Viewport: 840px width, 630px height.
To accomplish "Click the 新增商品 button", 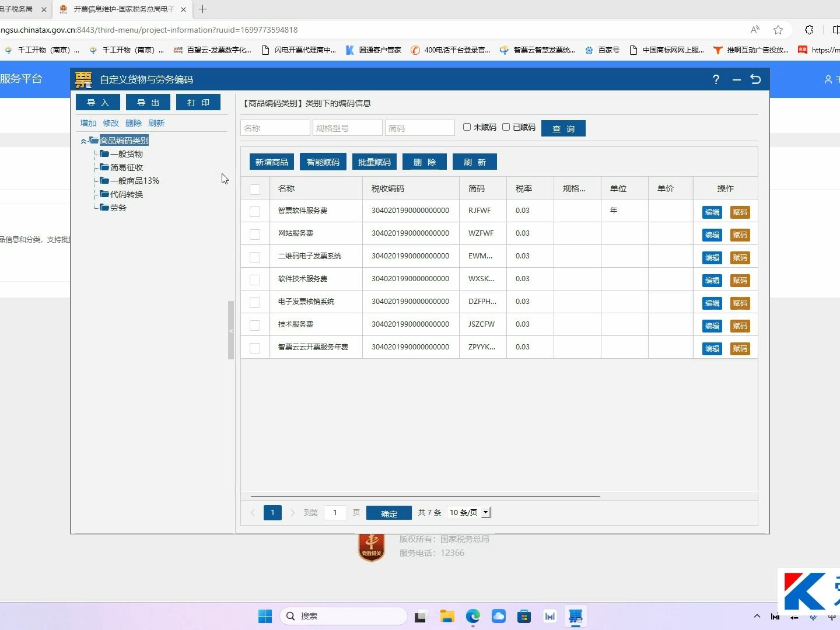I will pos(272,162).
